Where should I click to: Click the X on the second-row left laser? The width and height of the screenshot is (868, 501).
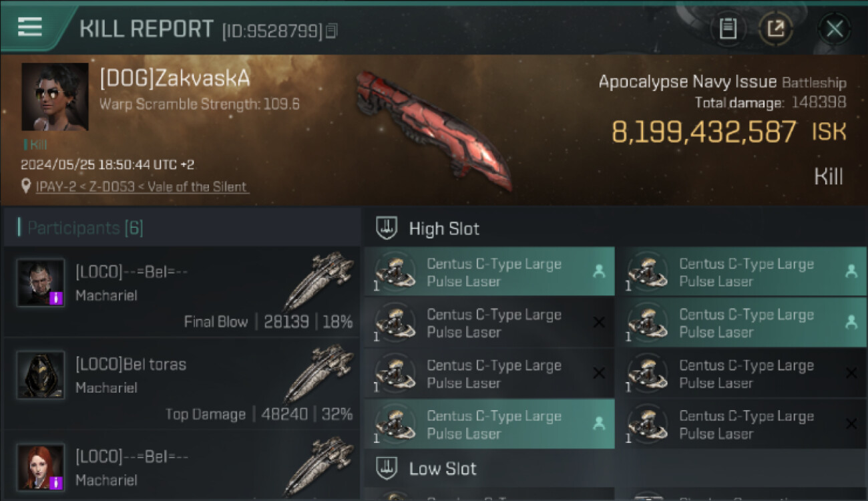599,323
